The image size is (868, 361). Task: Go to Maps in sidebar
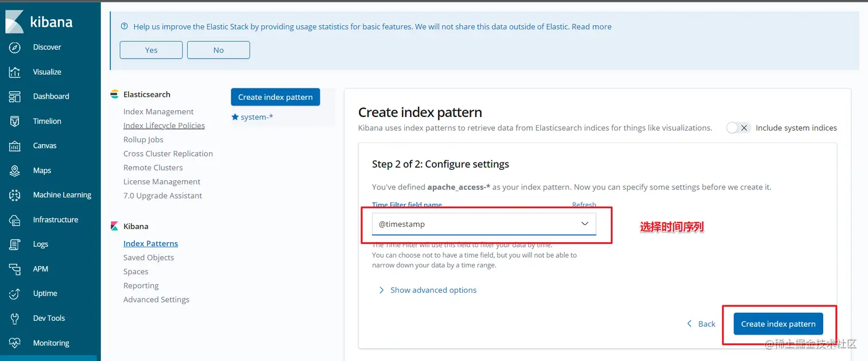pyautogui.click(x=42, y=170)
